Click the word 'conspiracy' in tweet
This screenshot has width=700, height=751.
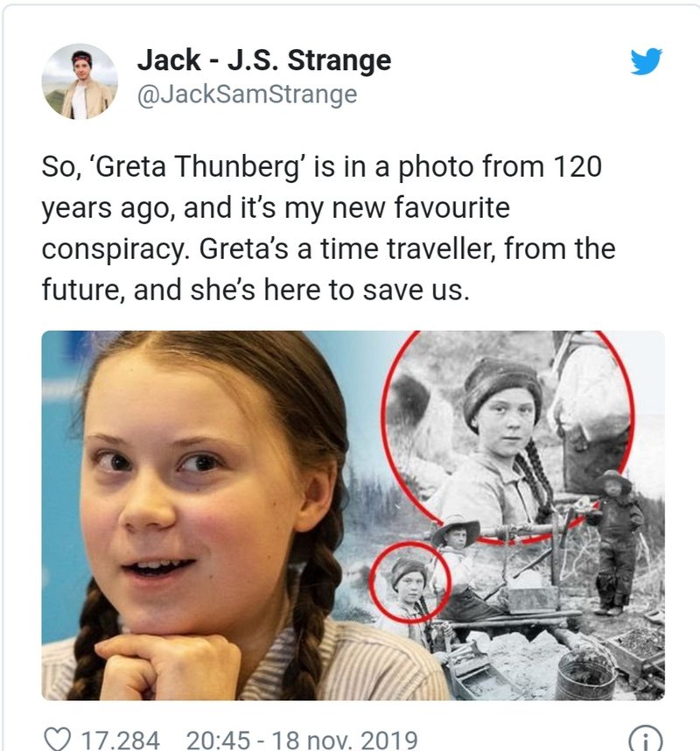[x=115, y=249]
